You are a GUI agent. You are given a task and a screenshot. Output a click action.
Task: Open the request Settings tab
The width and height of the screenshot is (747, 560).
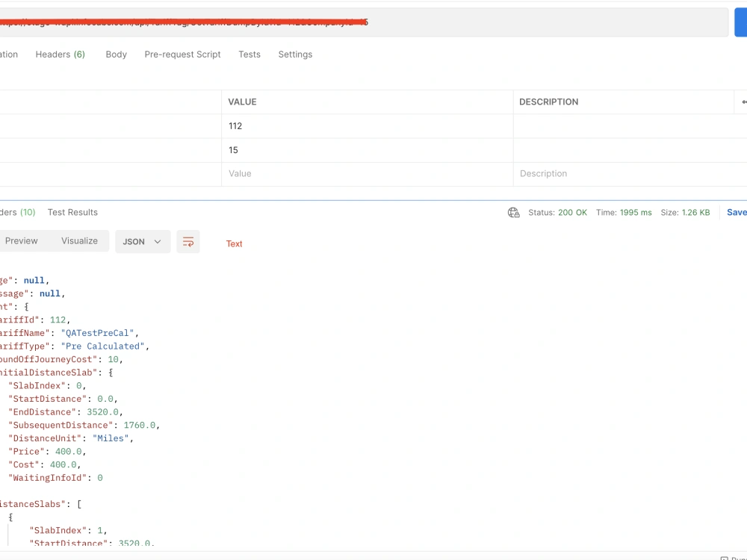[x=295, y=55]
